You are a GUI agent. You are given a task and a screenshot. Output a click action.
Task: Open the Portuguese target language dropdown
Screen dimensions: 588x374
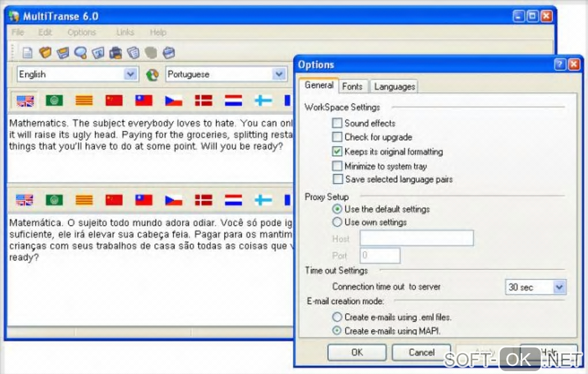[x=279, y=74]
